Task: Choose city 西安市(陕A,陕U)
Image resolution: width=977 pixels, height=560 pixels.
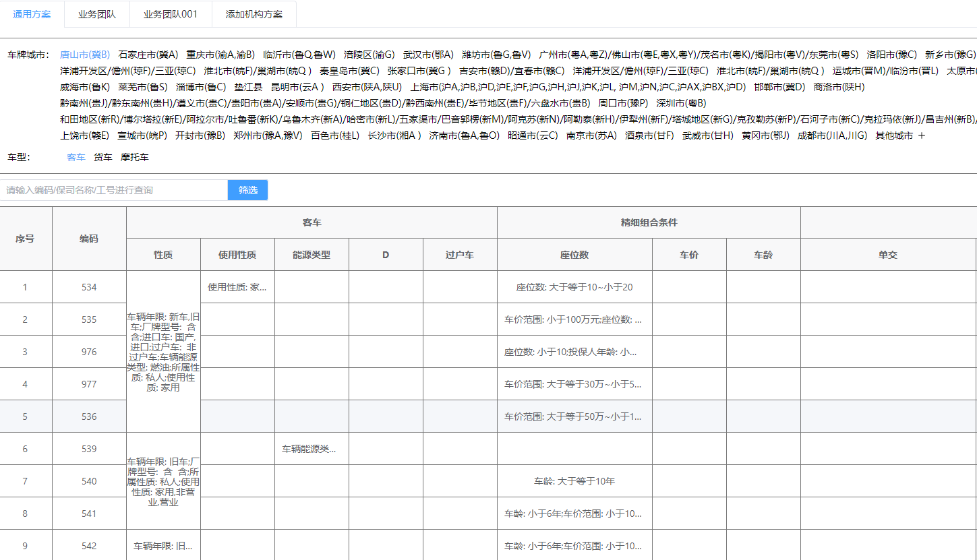Action: pos(367,87)
